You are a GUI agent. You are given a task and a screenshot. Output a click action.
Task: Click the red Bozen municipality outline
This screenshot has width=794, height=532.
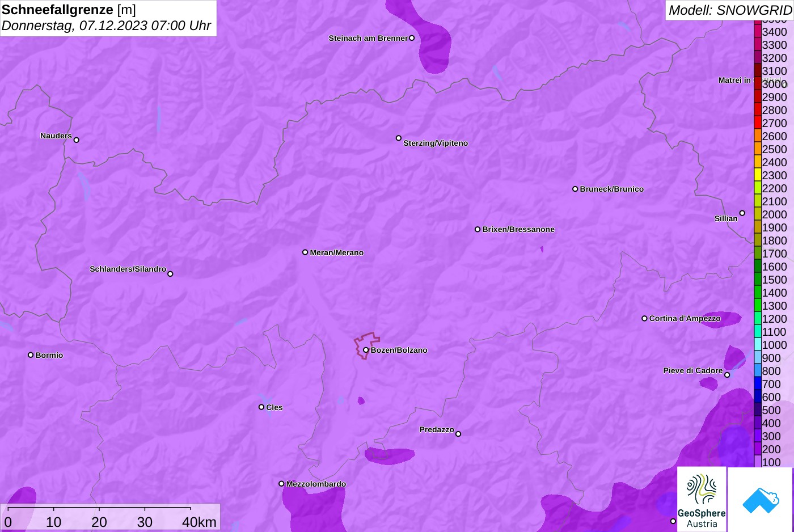point(366,345)
